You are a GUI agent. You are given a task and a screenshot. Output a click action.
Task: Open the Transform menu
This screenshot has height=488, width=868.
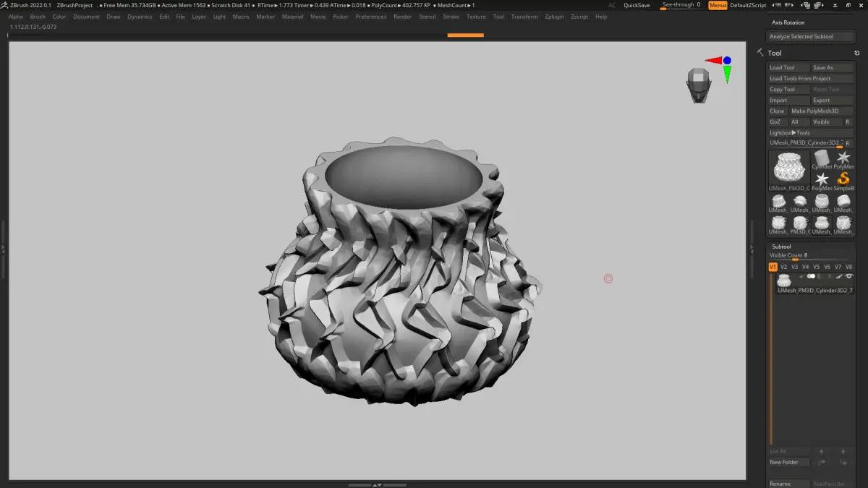pos(524,17)
